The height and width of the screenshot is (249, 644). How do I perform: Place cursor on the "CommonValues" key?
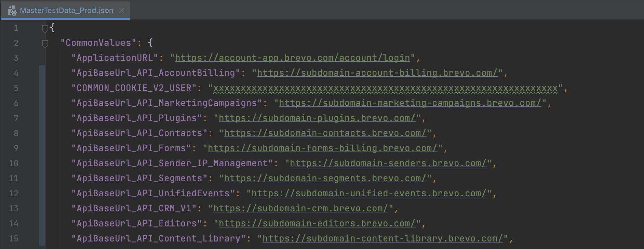click(x=98, y=43)
